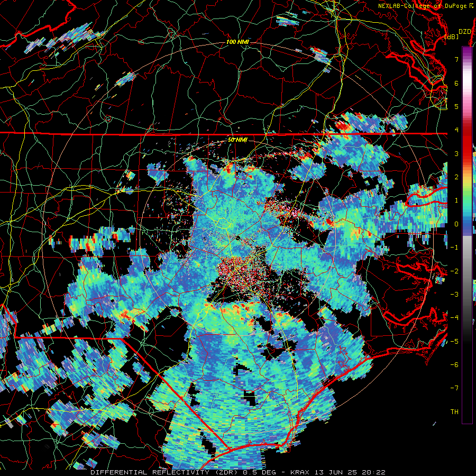Click the ZDR color scale bar
476x476 pixels.
tap(467, 235)
